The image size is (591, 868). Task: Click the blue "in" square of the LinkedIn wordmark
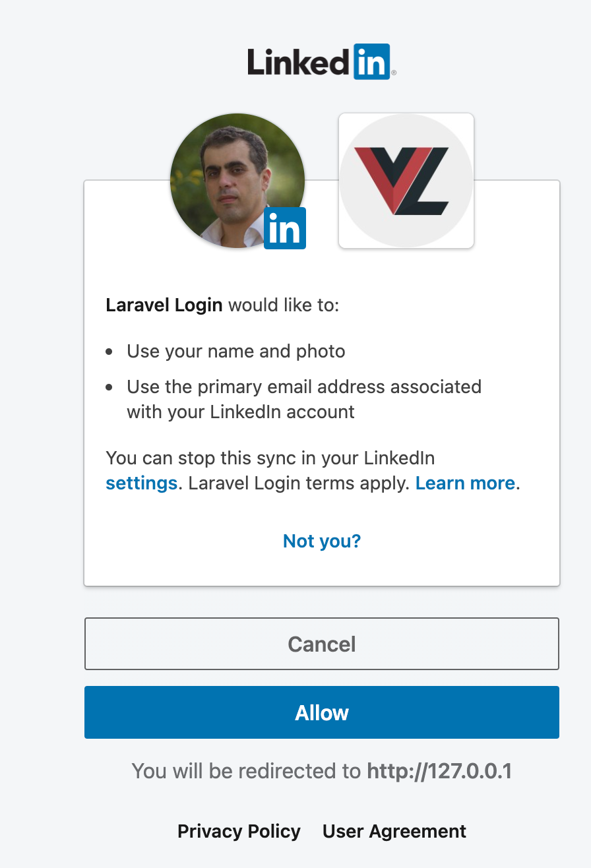click(x=371, y=62)
